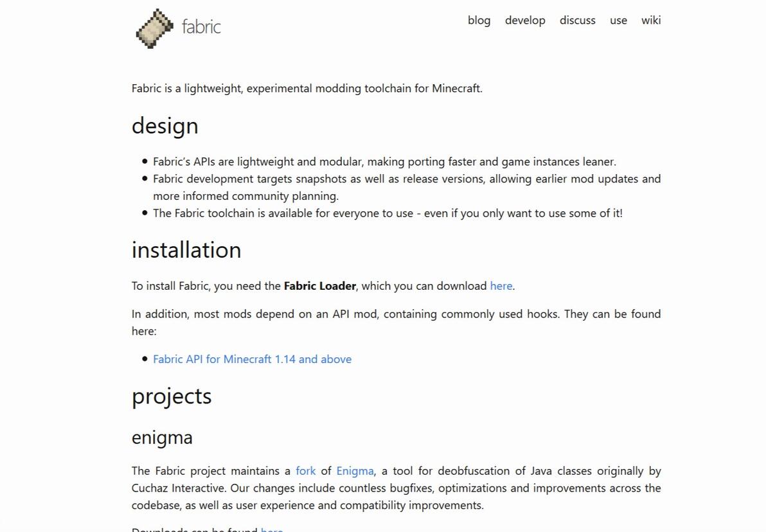Click the "fabric" wordmark beside the logo
Screen dimensions: 766x532
[201, 27]
